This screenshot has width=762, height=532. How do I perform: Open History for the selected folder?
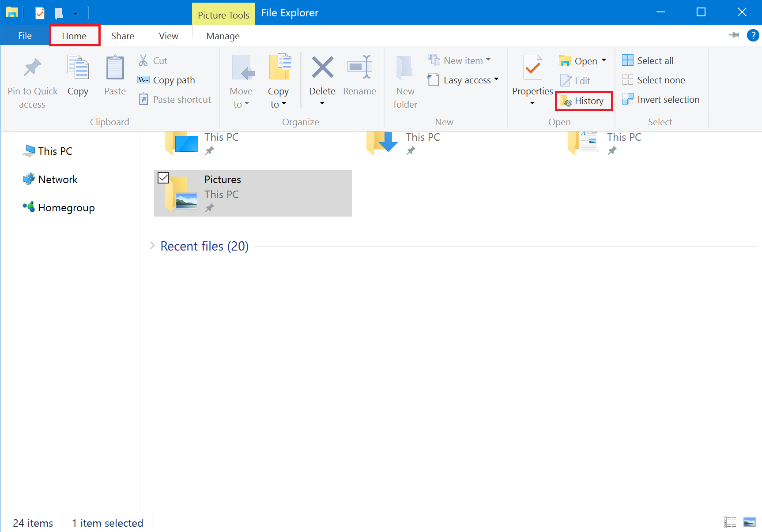[x=584, y=101]
